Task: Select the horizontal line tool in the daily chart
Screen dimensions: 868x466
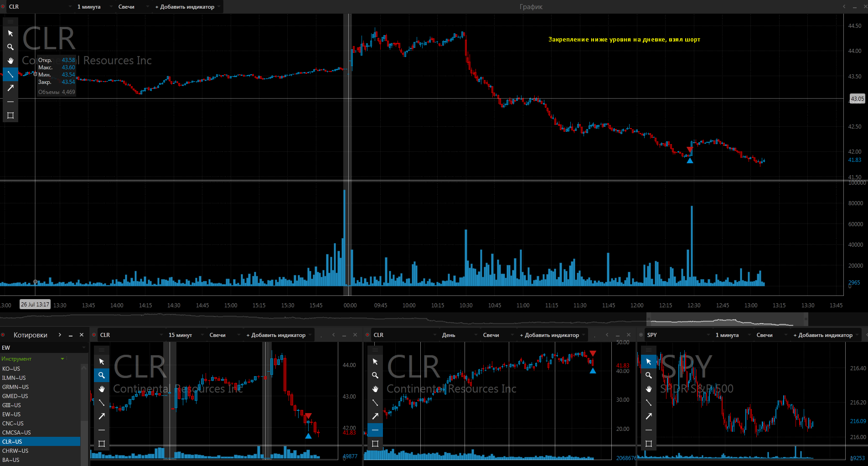Action: (375, 430)
